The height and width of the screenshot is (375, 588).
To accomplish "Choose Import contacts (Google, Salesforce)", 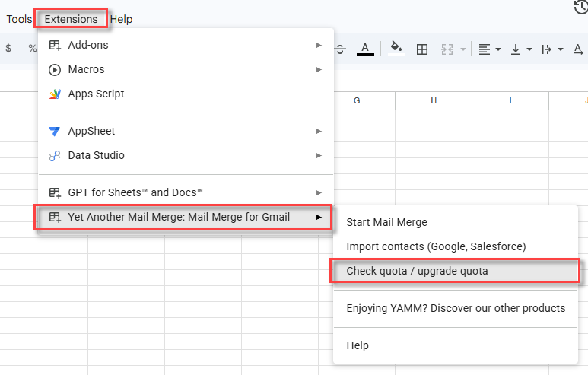I will coord(456,246).
